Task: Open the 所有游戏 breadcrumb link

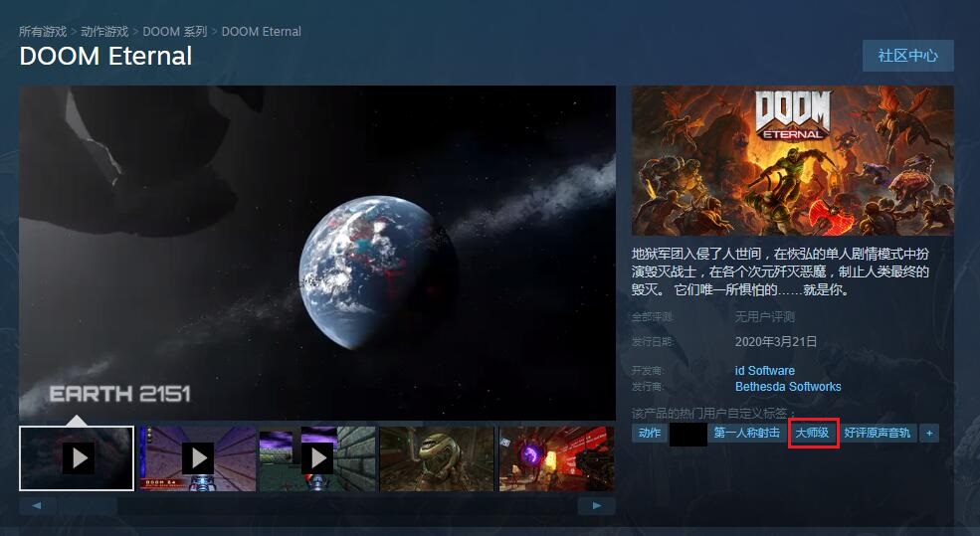Action: coord(43,31)
